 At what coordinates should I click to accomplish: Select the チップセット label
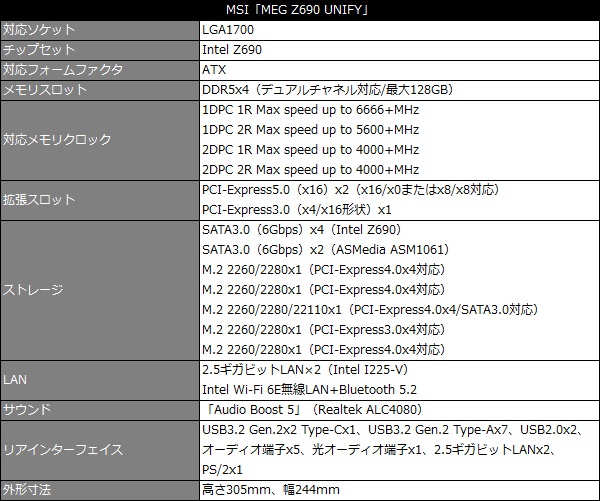pos(39,50)
